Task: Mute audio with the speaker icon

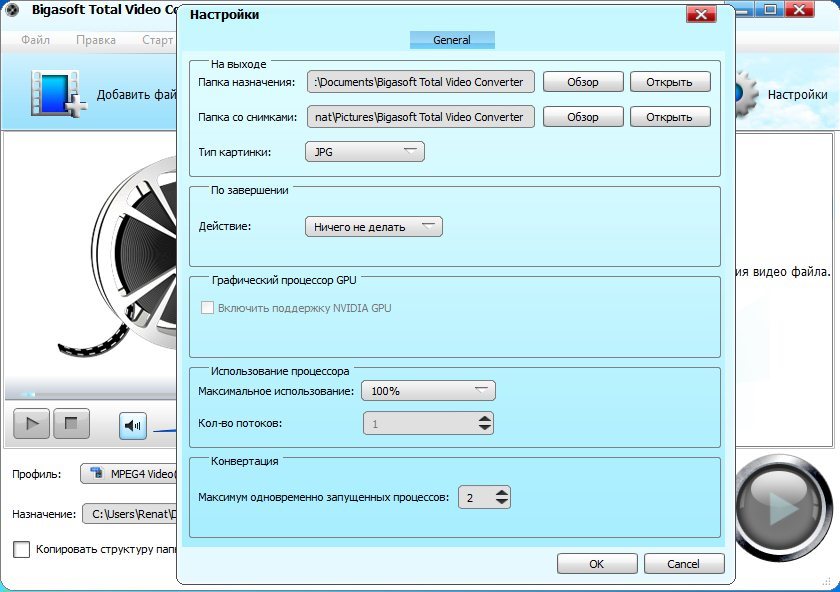Action: 132,426
